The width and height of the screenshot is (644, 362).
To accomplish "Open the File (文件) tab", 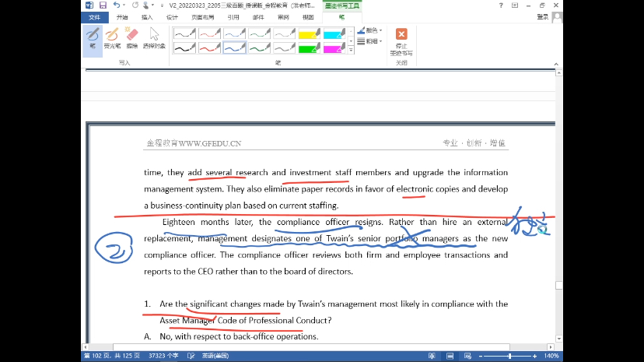I will click(x=94, y=16).
